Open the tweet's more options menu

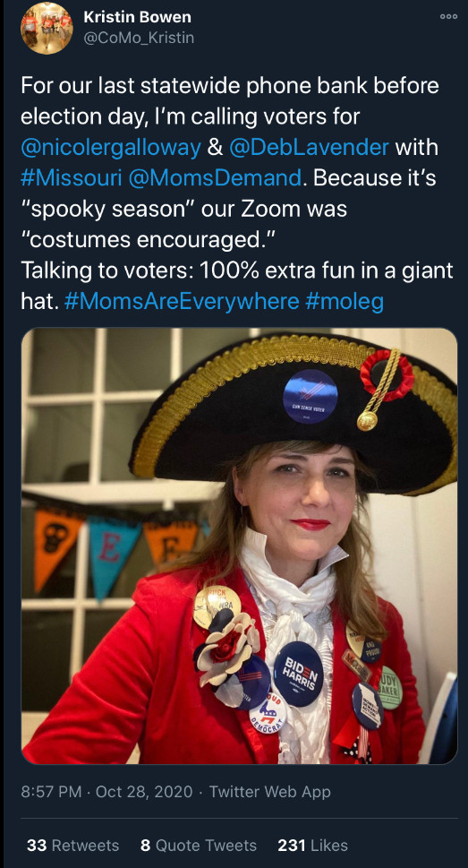click(x=448, y=17)
